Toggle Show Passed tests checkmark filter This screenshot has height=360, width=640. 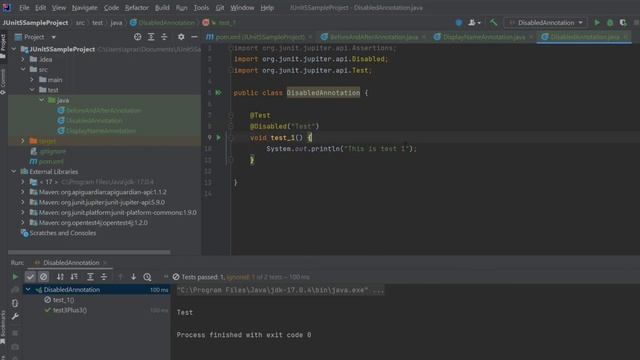(30, 277)
